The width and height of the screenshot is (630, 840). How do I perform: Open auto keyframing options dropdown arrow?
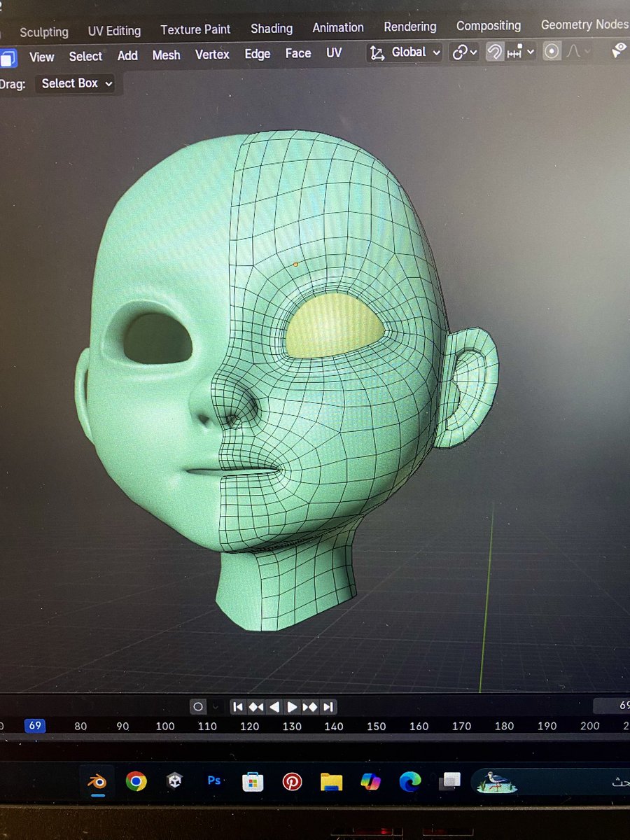coord(216,707)
